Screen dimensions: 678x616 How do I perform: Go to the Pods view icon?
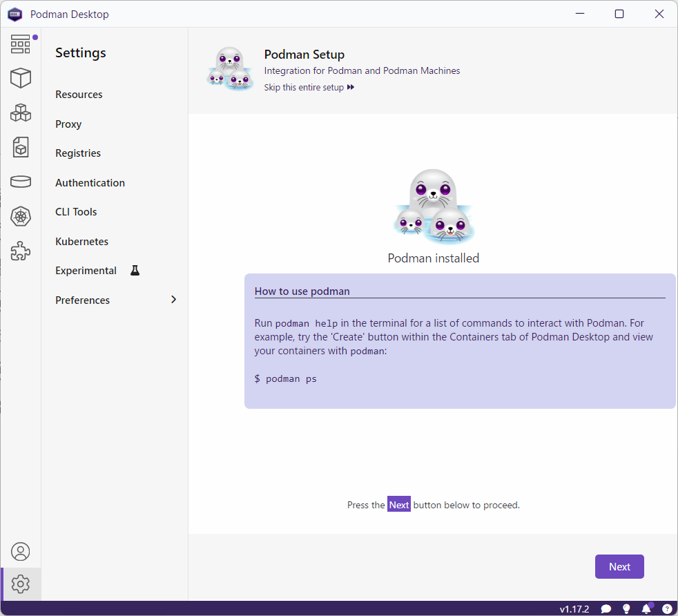[x=21, y=113]
